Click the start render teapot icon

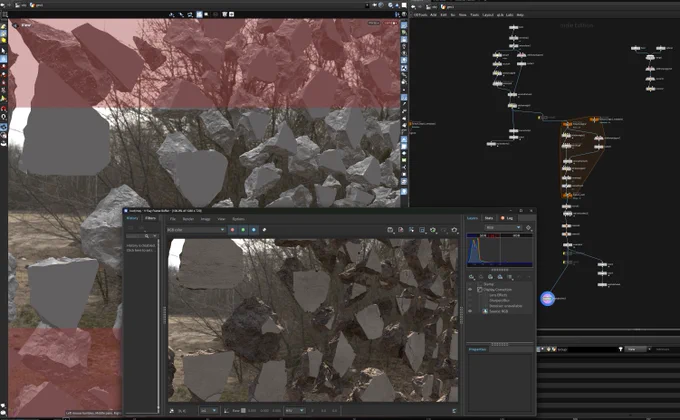point(454,230)
